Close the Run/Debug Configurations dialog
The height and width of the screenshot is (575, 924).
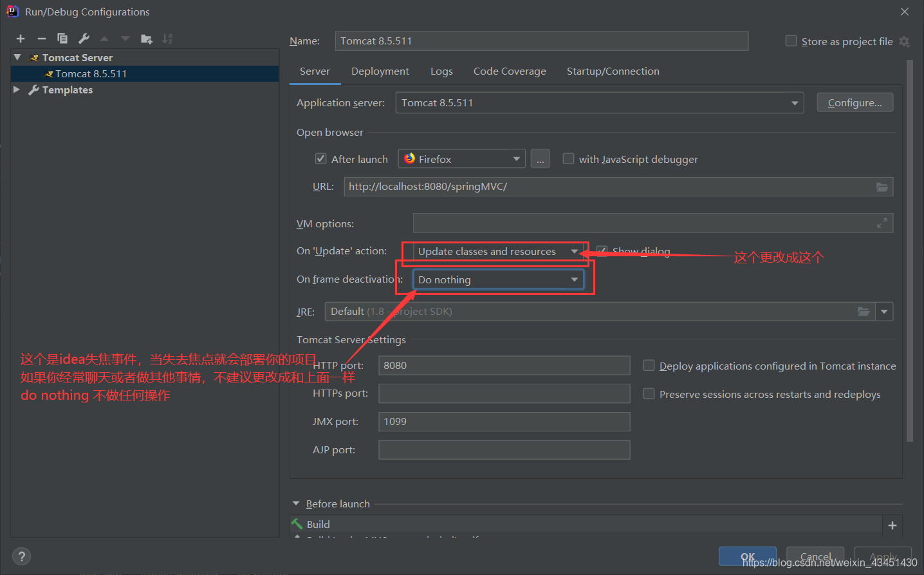click(905, 12)
